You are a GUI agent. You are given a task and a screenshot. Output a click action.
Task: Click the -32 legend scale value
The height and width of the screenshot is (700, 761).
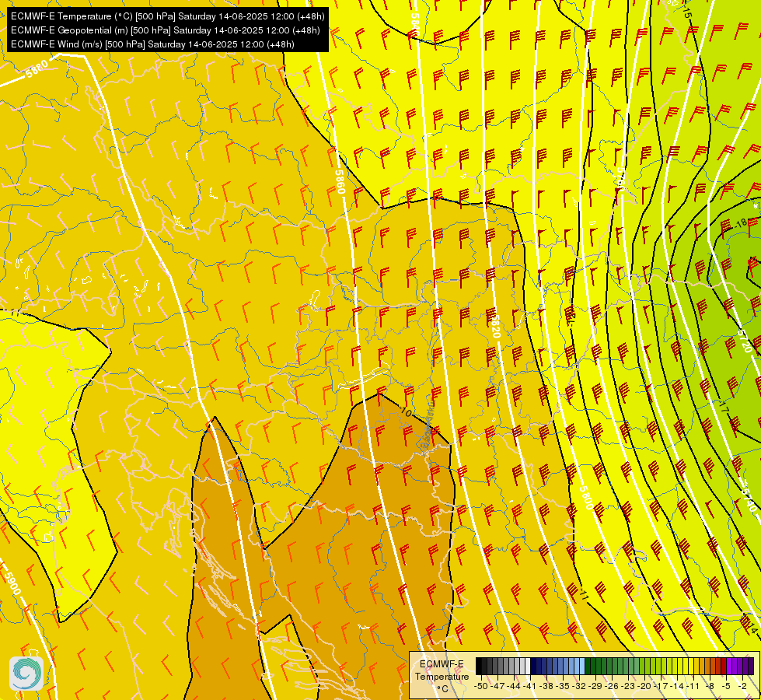579,686
